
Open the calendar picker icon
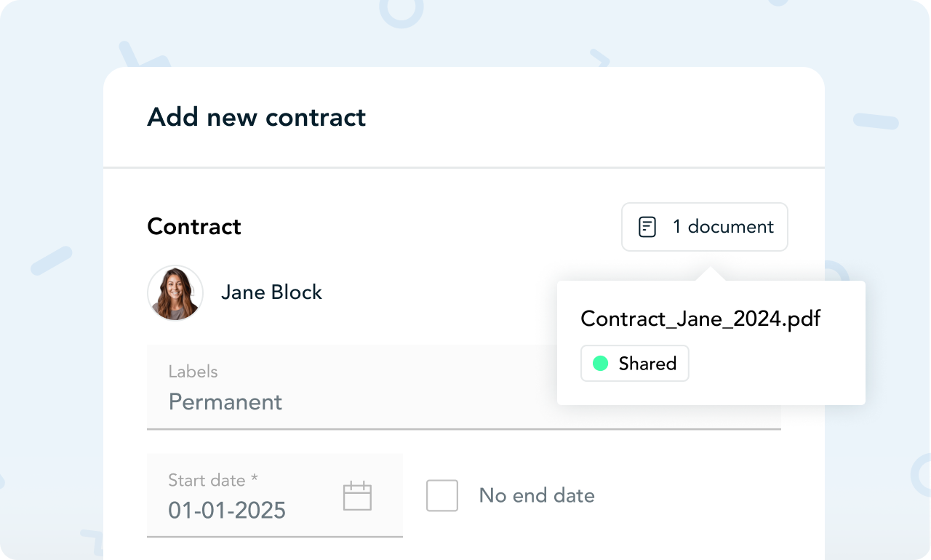point(357,496)
